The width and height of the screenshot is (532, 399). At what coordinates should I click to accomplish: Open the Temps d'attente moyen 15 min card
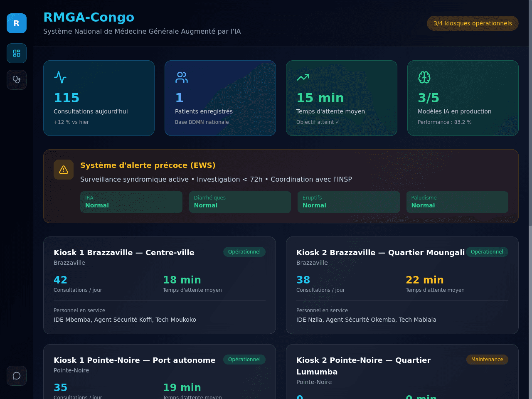coord(342,98)
